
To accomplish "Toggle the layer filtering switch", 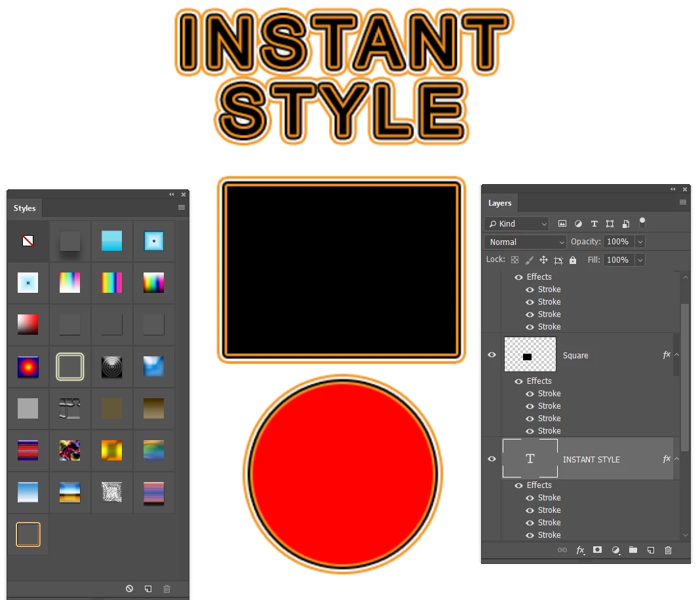I will [x=642, y=223].
